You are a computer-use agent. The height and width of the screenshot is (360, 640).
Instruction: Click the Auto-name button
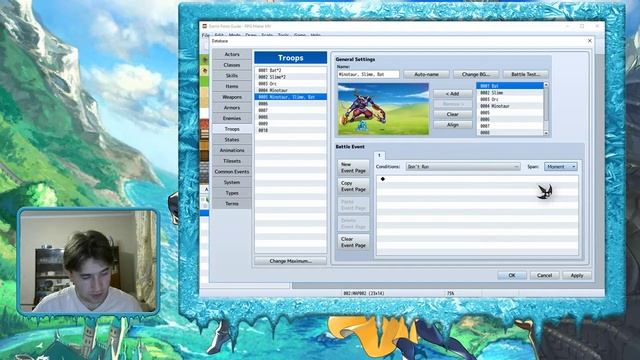pos(426,74)
